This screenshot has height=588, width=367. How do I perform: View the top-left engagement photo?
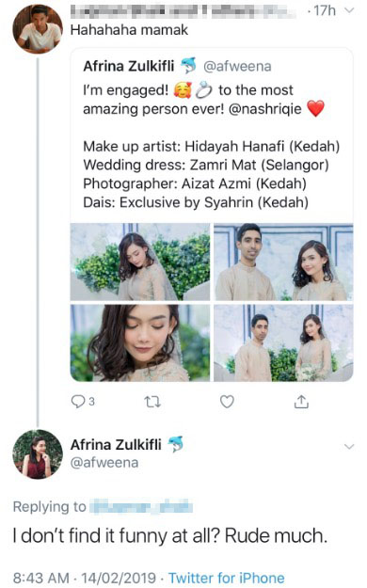(x=140, y=262)
